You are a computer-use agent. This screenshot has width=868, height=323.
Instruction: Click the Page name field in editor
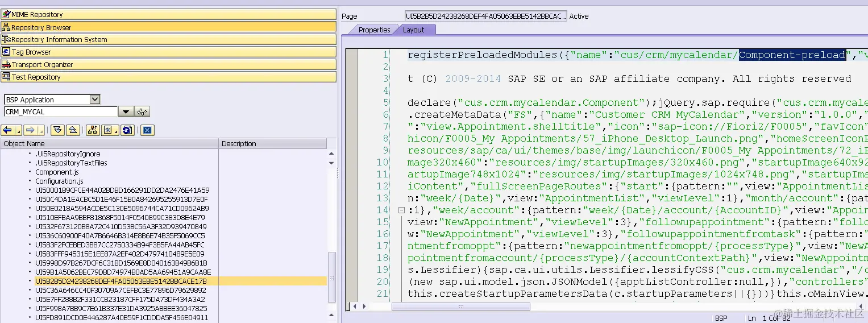485,16
